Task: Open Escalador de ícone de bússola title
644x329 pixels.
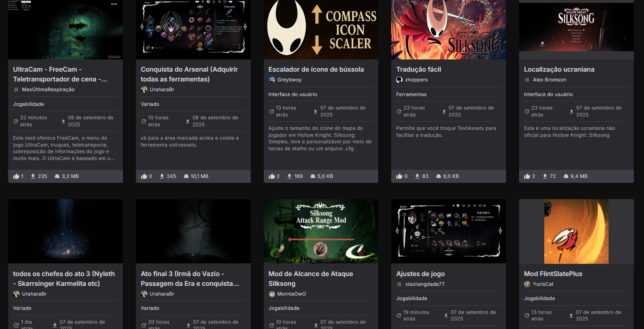Action: 316,69
